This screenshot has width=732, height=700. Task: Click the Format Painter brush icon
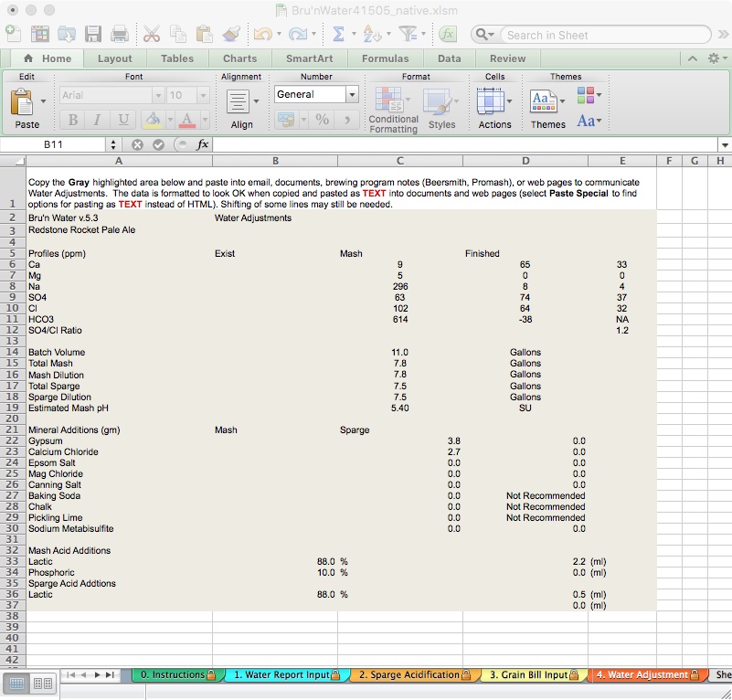pyautogui.click(x=231, y=35)
